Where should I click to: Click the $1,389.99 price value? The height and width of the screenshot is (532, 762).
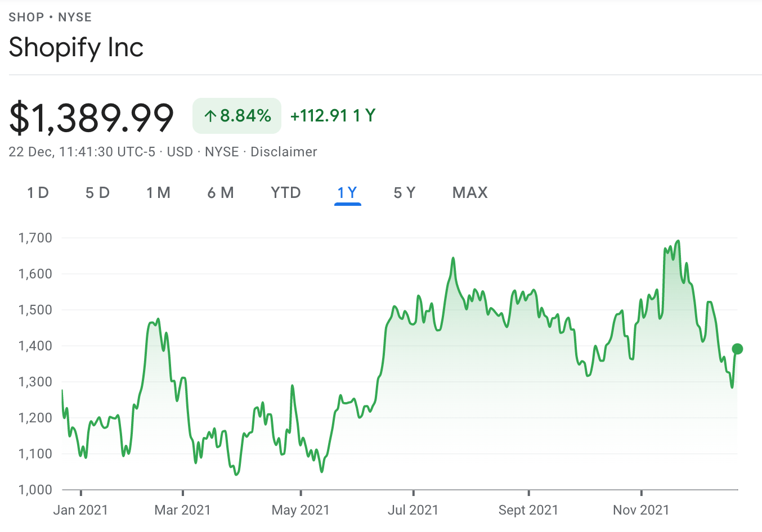(91, 118)
